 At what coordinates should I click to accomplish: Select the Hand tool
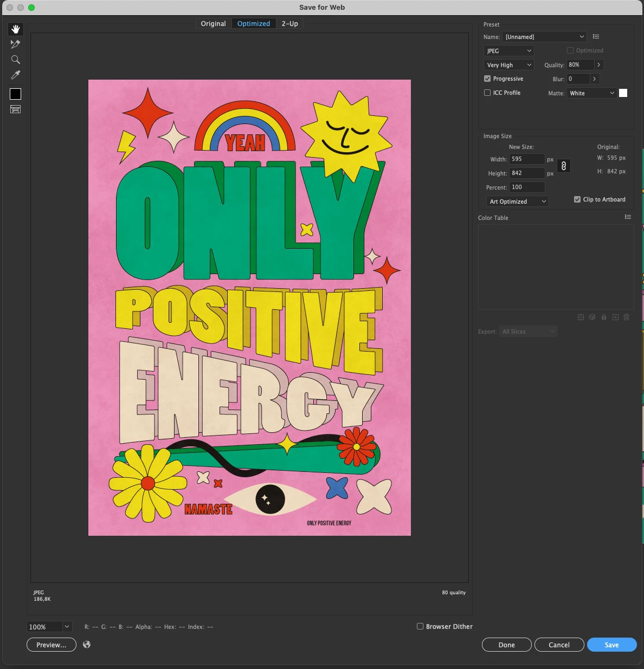[x=16, y=29]
